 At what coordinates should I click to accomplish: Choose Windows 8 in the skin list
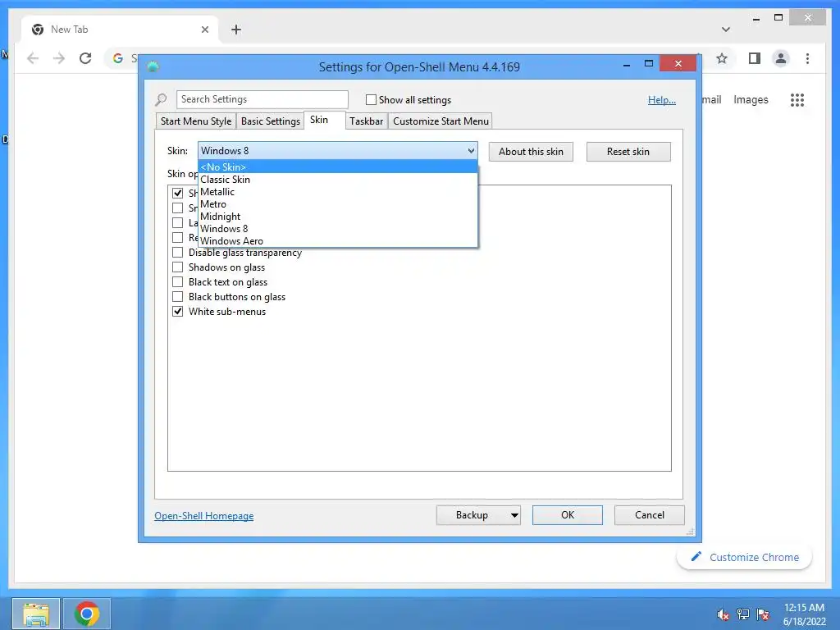tap(337, 229)
